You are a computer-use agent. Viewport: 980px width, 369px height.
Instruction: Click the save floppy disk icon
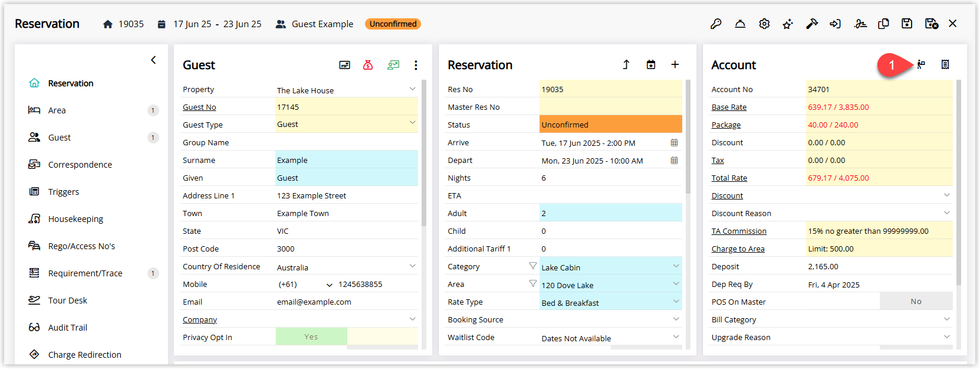(x=907, y=24)
